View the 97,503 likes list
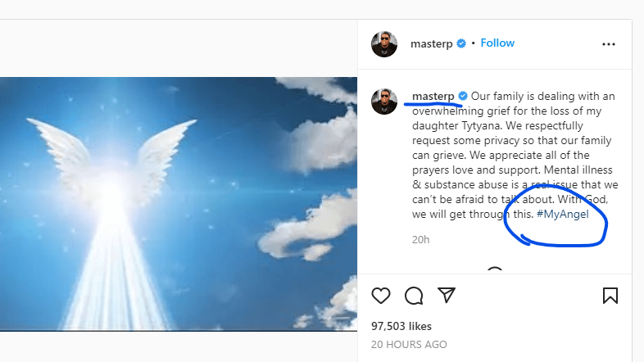The height and width of the screenshot is (362, 644). coord(401,326)
